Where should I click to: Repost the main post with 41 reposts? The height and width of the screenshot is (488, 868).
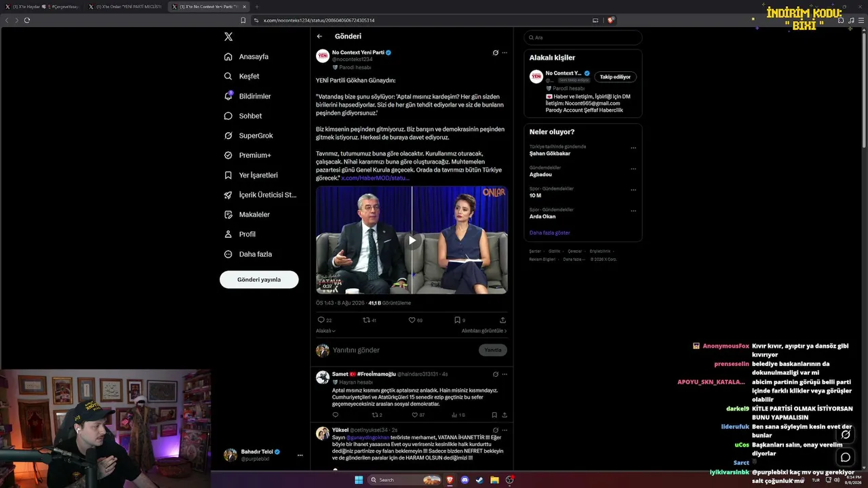pos(370,320)
